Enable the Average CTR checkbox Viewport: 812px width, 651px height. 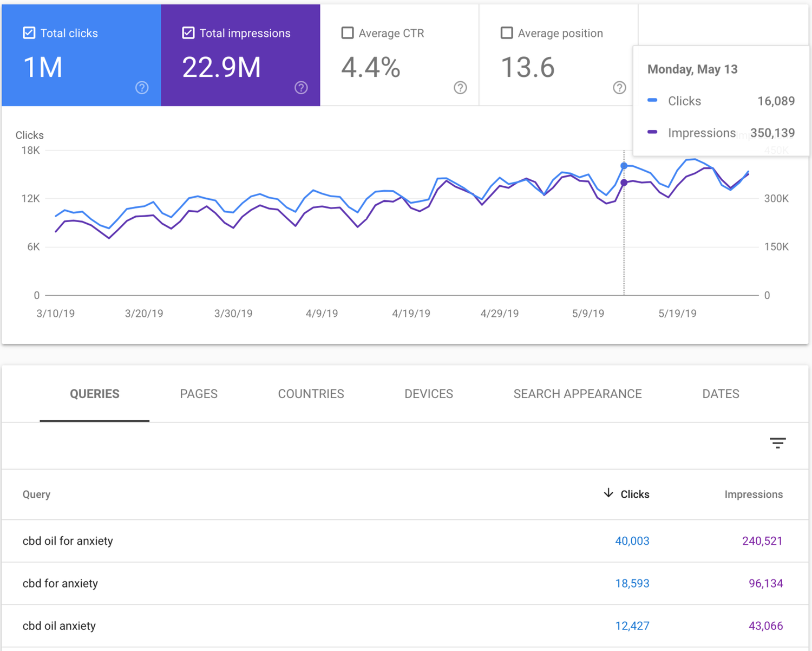pos(348,33)
